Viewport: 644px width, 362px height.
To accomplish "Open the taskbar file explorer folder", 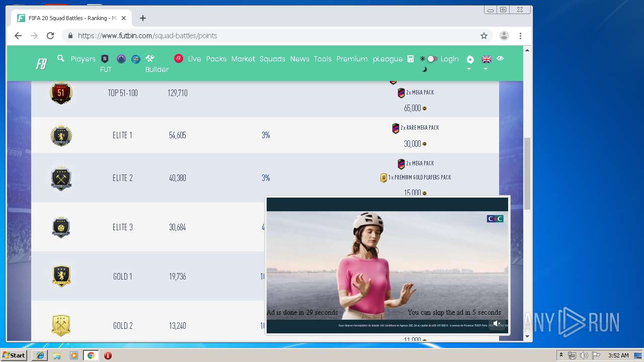I will point(57,355).
